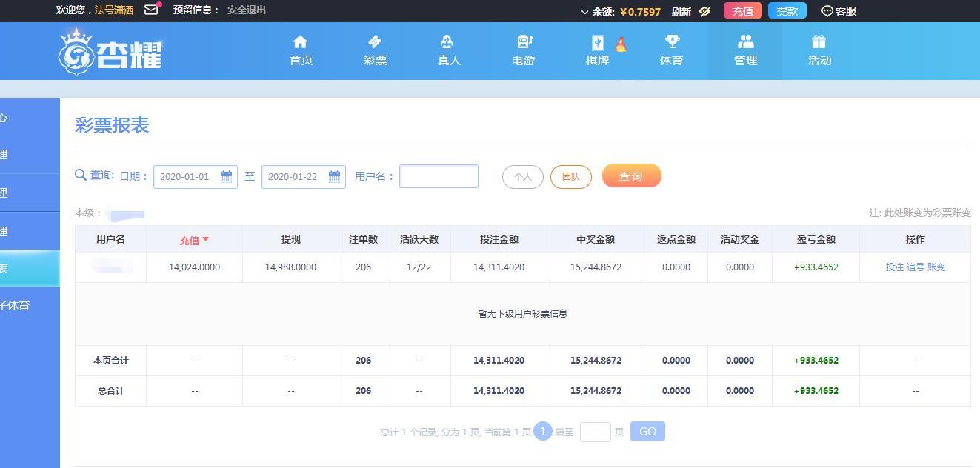This screenshot has width=980, height=468.
Task: Click the 暂无下级用户彩票信息 message
Action: tap(523, 314)
